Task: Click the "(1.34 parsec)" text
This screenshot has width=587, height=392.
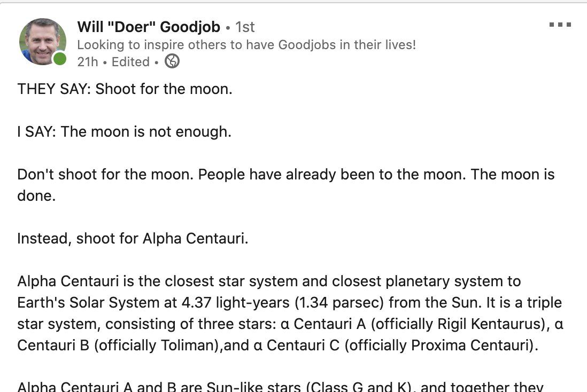Action: pos(339,302)
